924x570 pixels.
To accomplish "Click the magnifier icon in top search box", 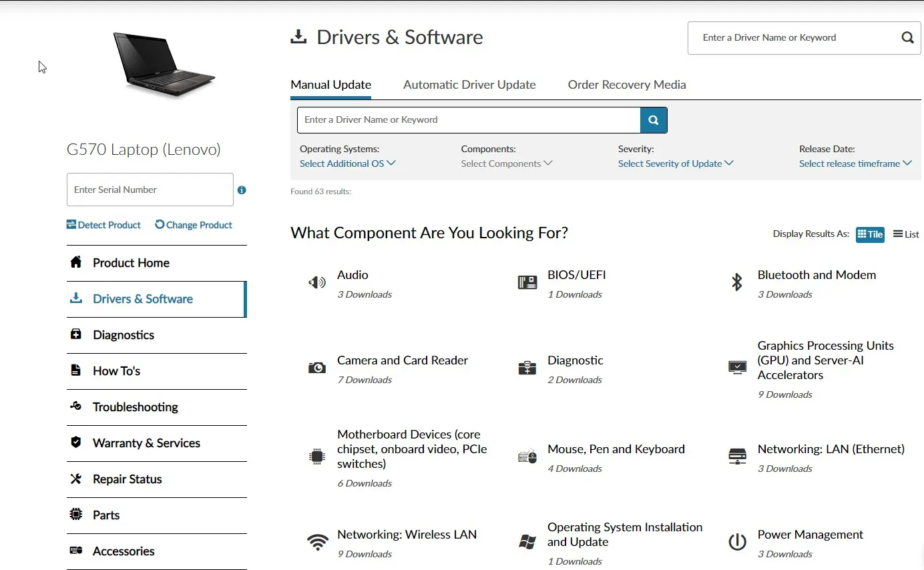I will 907,37.
